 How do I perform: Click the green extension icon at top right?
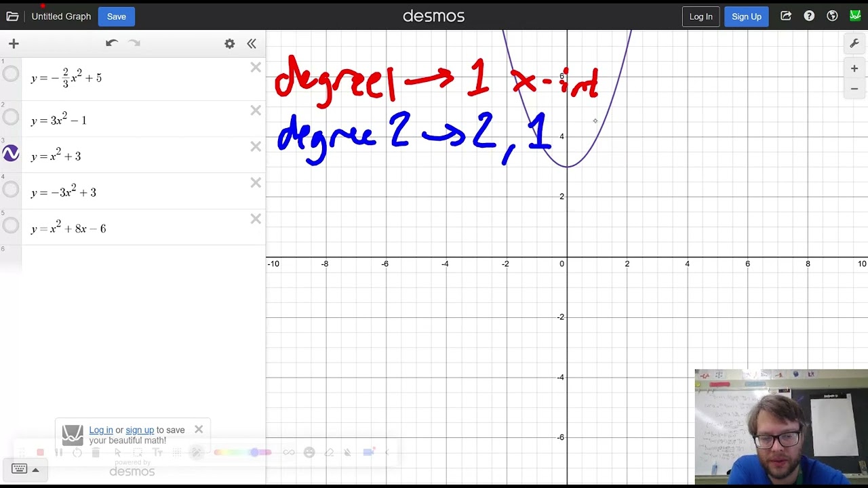point(855,16)
